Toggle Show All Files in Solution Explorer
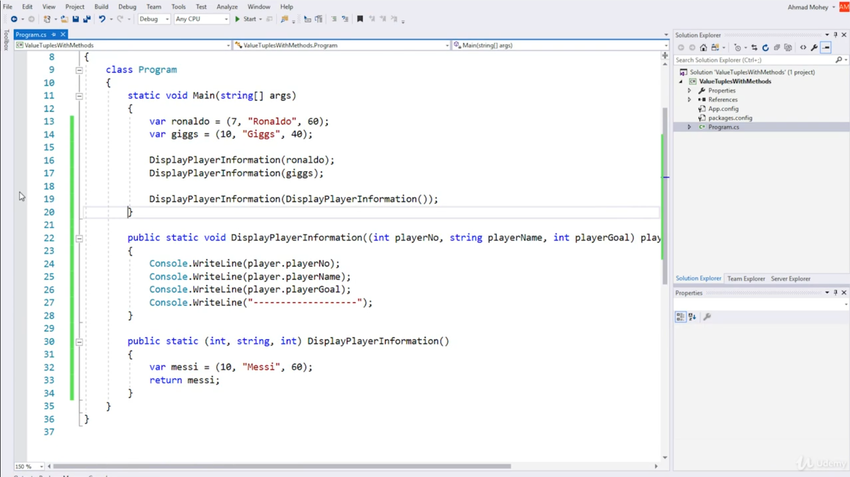Image resolution: width=850 pixels, height=477 pixels. (x=788, y=48)
